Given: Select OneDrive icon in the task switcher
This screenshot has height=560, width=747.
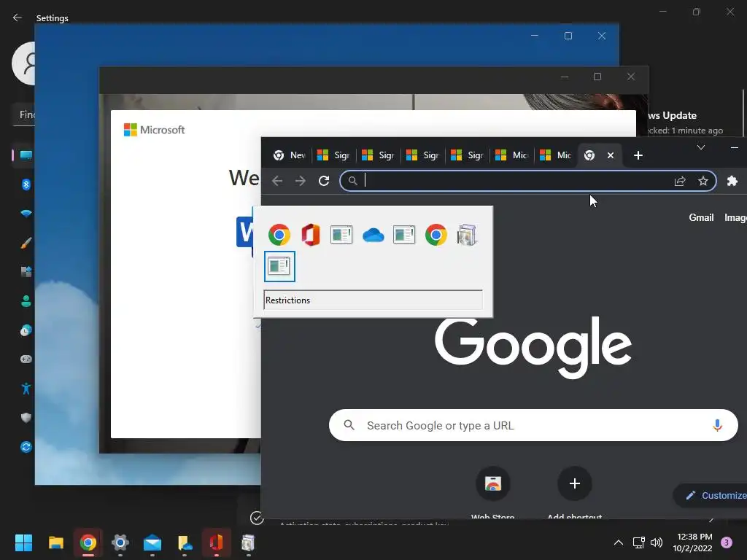Looking at the screenshot, I should tap(373, 236).
